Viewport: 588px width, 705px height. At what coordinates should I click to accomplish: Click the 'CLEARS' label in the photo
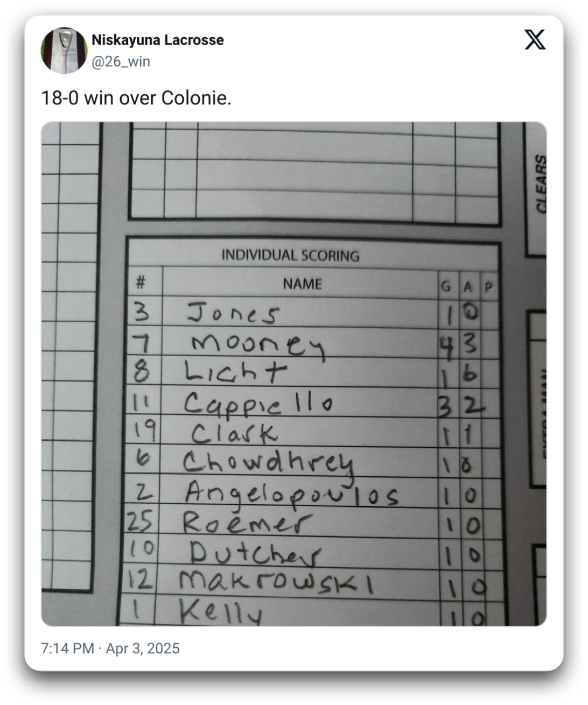[541, 184]
